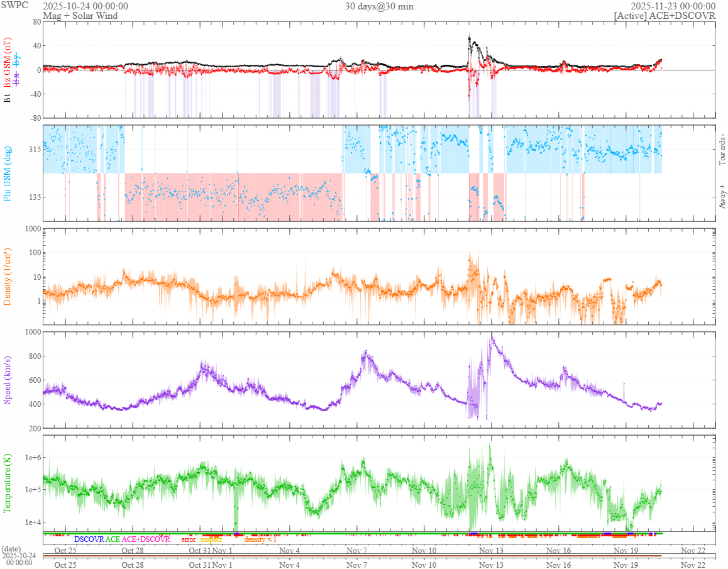Click the 'Phi GSM (deg)' axis label
Image resolution: width=728 pixels, height=569 pixels.
click(x=7, y=174)
